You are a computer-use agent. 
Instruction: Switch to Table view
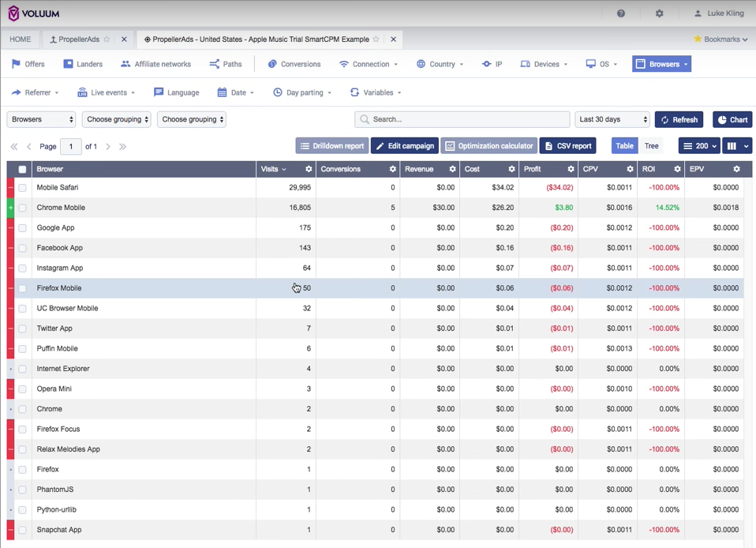(624, 145)
